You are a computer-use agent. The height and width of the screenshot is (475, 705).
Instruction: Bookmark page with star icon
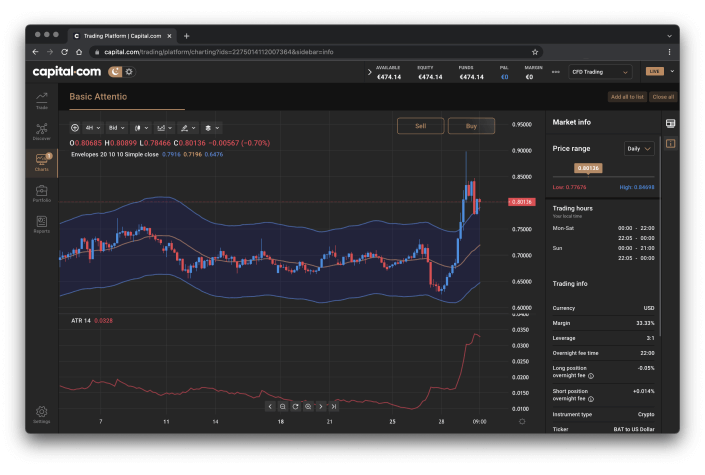(x=535, y=52)
